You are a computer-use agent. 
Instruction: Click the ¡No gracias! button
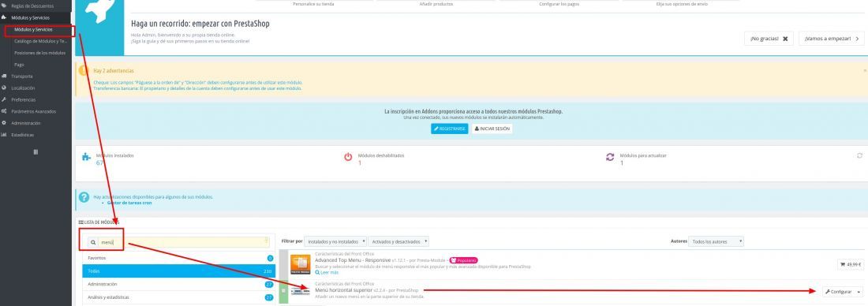769,39
